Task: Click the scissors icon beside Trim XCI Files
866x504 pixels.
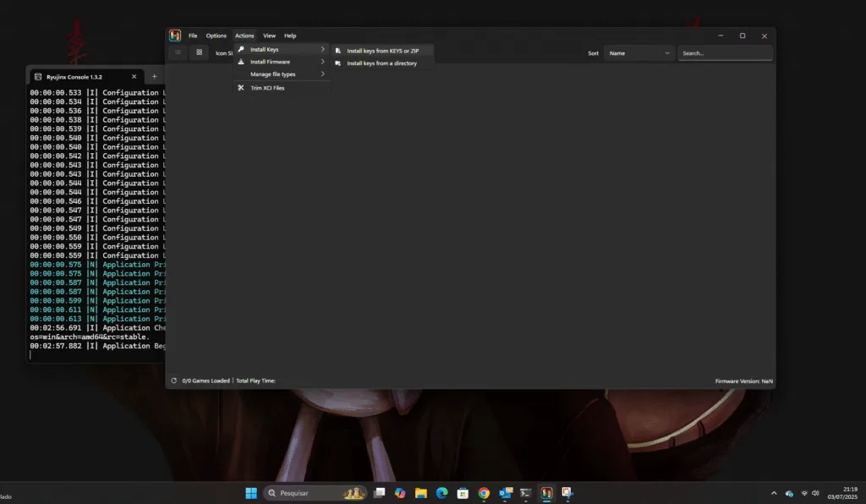Action: coord(241,88)
